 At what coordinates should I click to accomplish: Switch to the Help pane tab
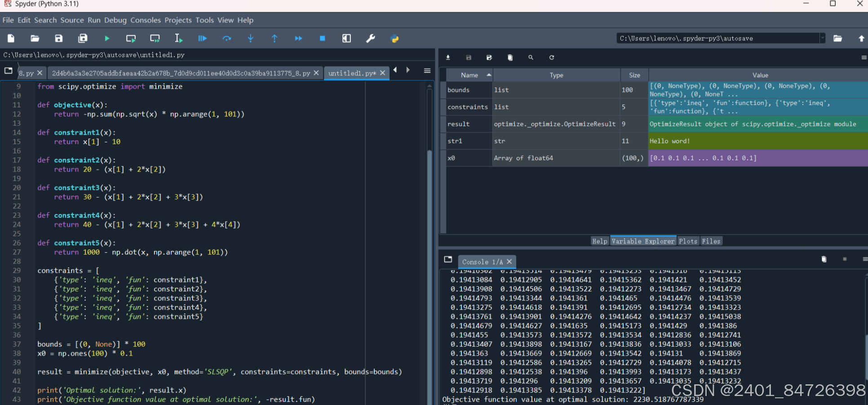click(x=599, y=241)
